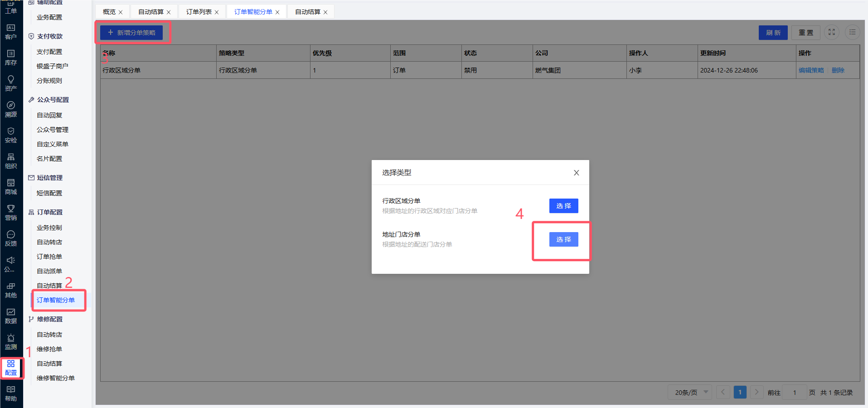Switch to the last 自动结算 tab

point(308,12)
